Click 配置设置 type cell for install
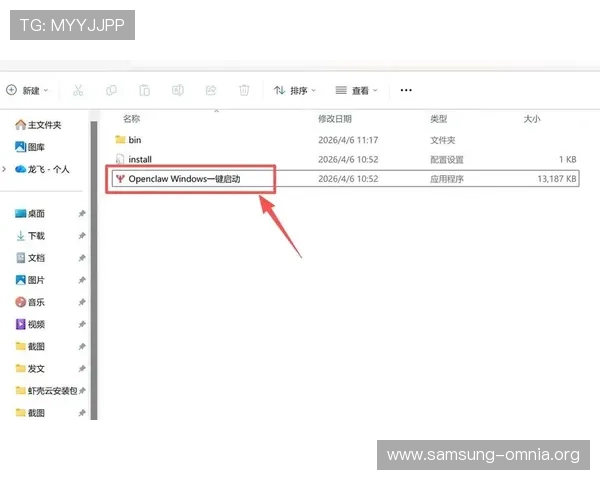Screen dimensions: 600x480 [447, 159]
